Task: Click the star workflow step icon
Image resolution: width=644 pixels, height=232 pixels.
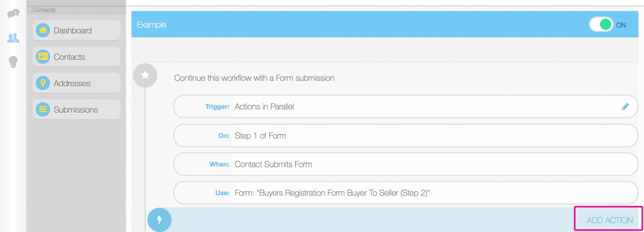Action: (145, 75)
